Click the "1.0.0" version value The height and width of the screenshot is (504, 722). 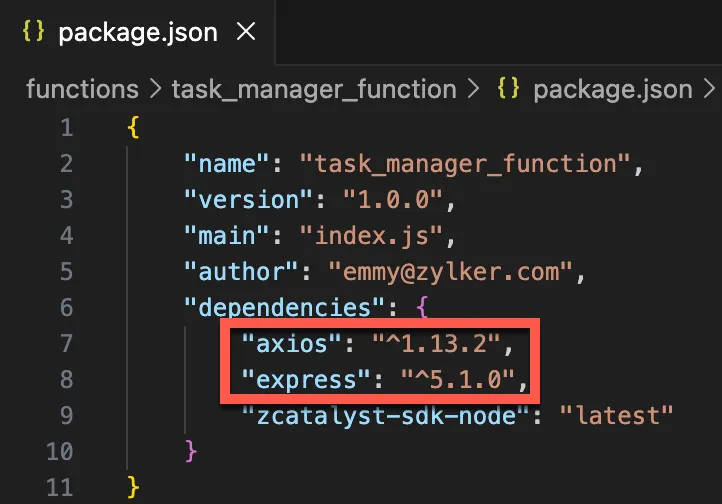coord(393,200)
